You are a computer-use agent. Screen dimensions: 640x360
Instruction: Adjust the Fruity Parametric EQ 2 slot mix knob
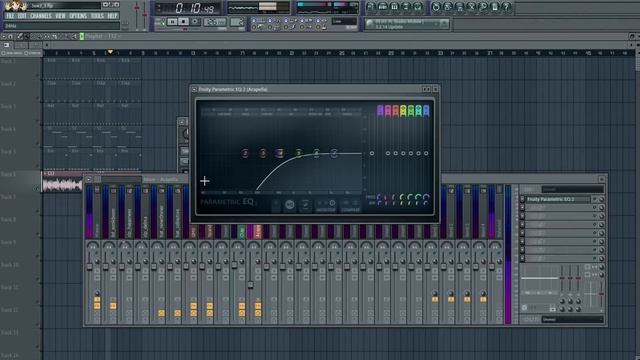(601, 199)
